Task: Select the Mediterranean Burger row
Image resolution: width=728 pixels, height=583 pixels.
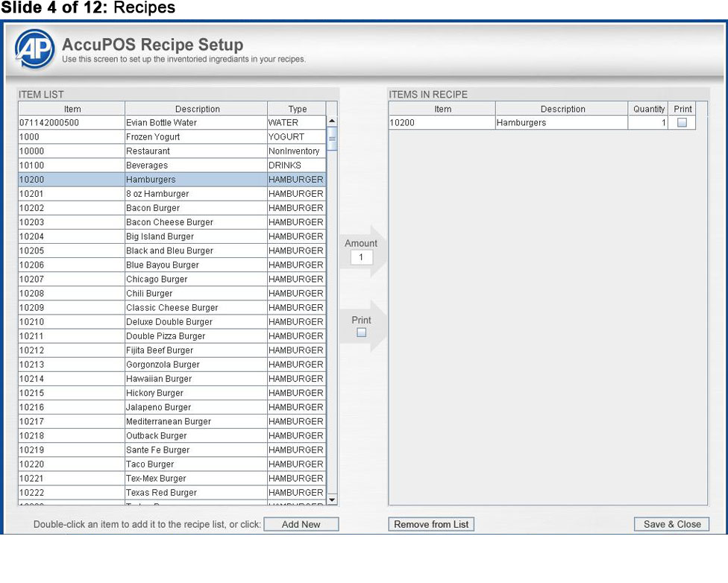Action: 172,421
